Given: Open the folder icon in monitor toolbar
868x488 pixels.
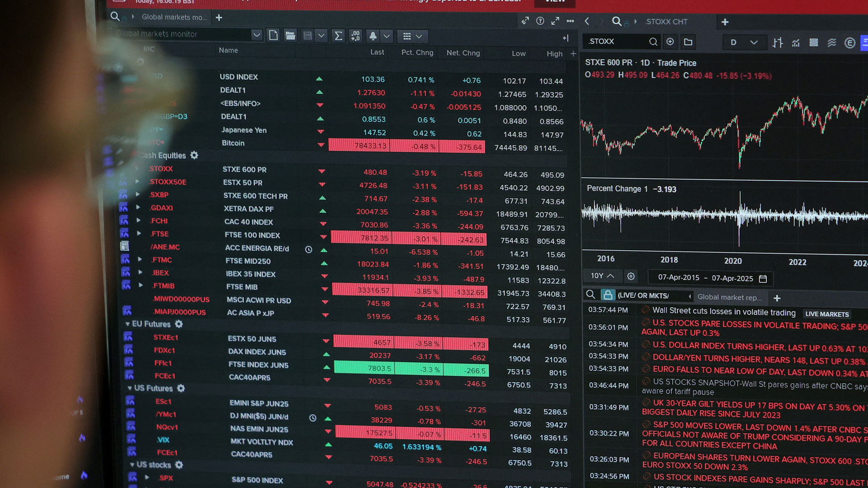Looking at the screenshot, I should coord(290,36).
